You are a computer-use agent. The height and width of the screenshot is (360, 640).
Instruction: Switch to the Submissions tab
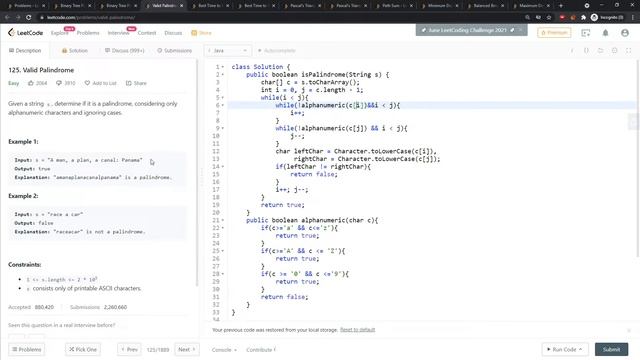(x=174, y=51)
